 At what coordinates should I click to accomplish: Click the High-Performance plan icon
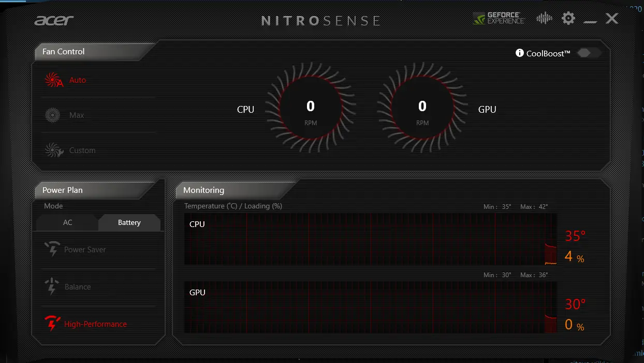pyautogui.click(x=52, y=324)
